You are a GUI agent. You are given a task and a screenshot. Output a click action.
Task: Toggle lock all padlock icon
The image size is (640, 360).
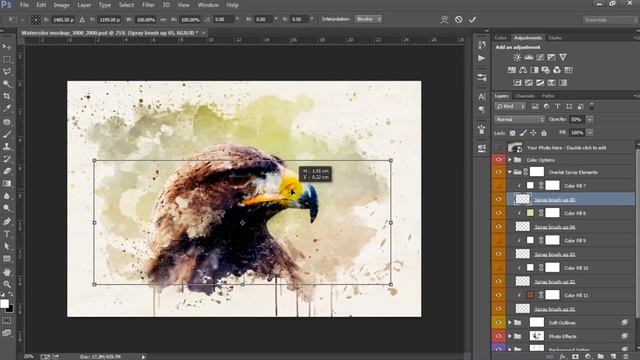pyautogui.click(x=544, y=133)
